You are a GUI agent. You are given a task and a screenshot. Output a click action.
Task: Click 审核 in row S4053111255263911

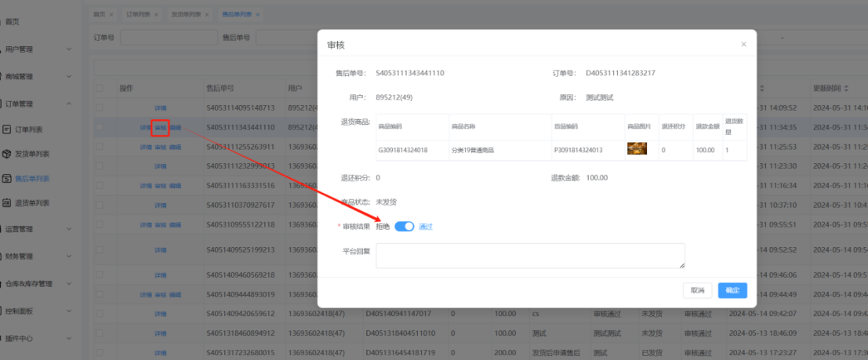[160, 147]
